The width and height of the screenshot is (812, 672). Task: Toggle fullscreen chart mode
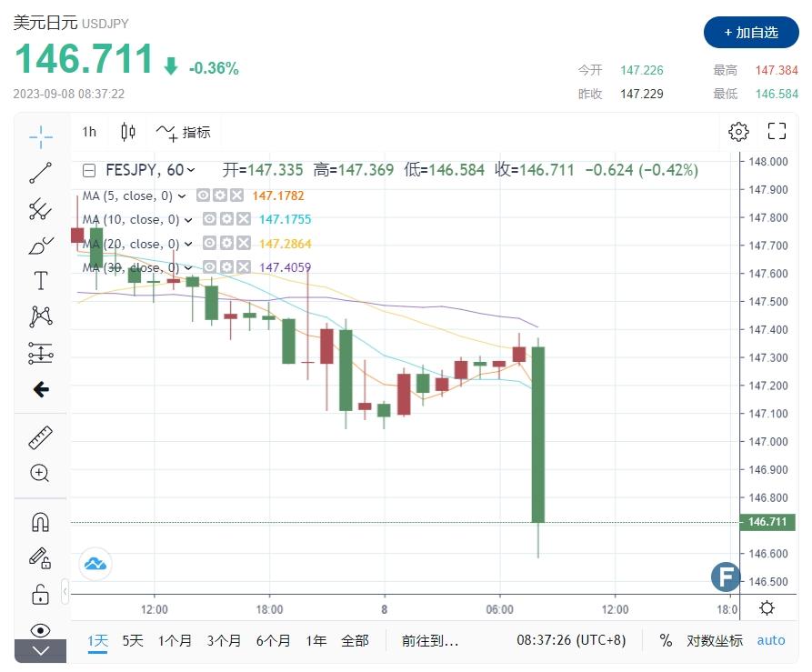click(x=777, y=132)
